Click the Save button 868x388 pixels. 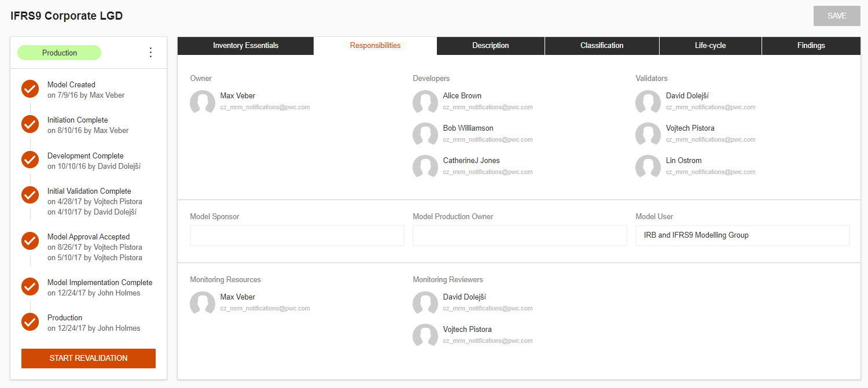836,16
